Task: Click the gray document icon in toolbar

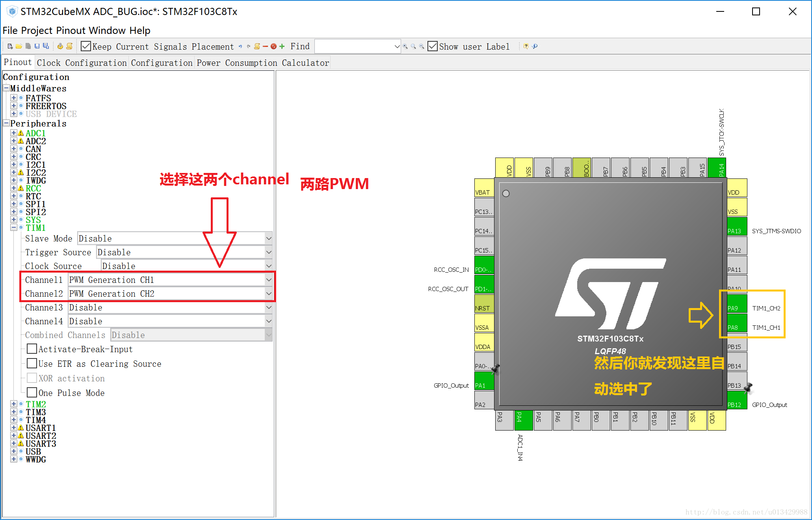Action: click(x=28, y=46)
